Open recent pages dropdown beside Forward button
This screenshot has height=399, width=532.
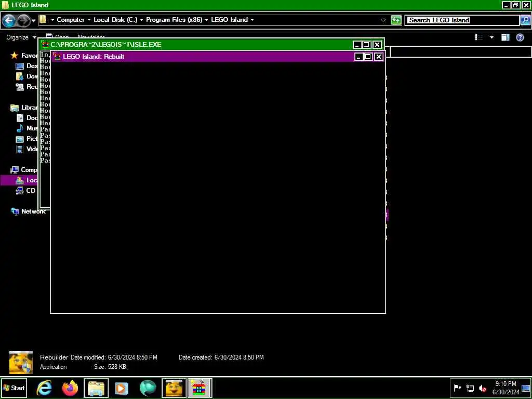click(34, 21)
